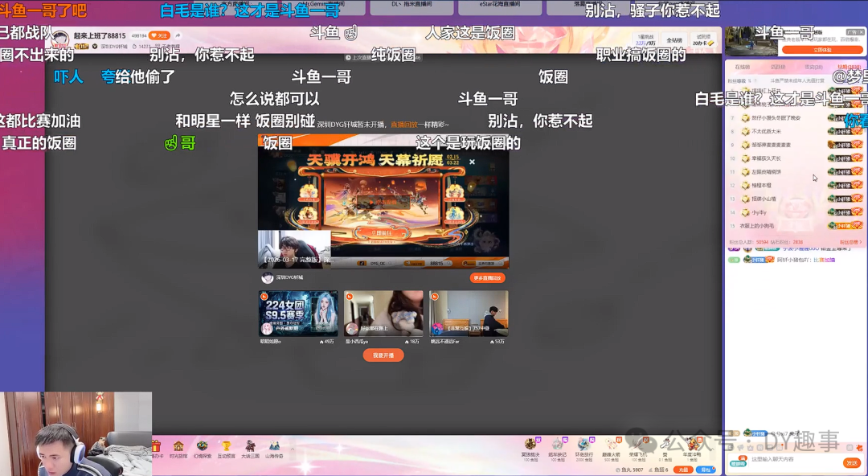Launch the 大话三国 game icon
This screenshot has height=476, width=868.
[x=250, y=446]
